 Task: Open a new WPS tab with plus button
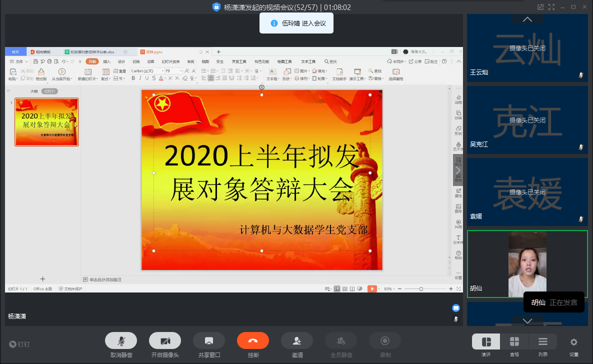click(218, 52)
